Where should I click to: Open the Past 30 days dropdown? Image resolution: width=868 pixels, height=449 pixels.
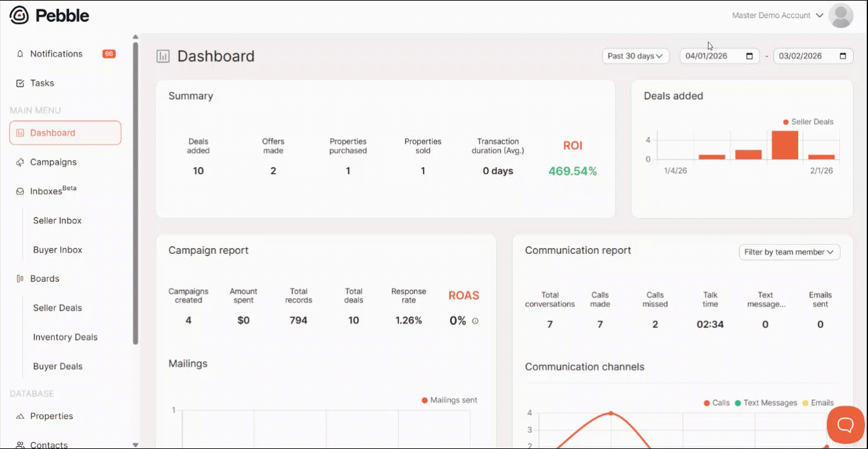pyautogui.click(x=635, y=56)
